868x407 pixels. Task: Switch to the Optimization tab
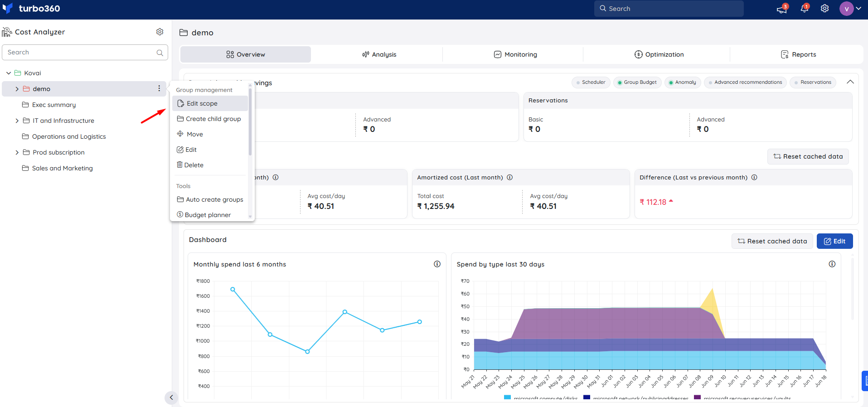[659, 54]
